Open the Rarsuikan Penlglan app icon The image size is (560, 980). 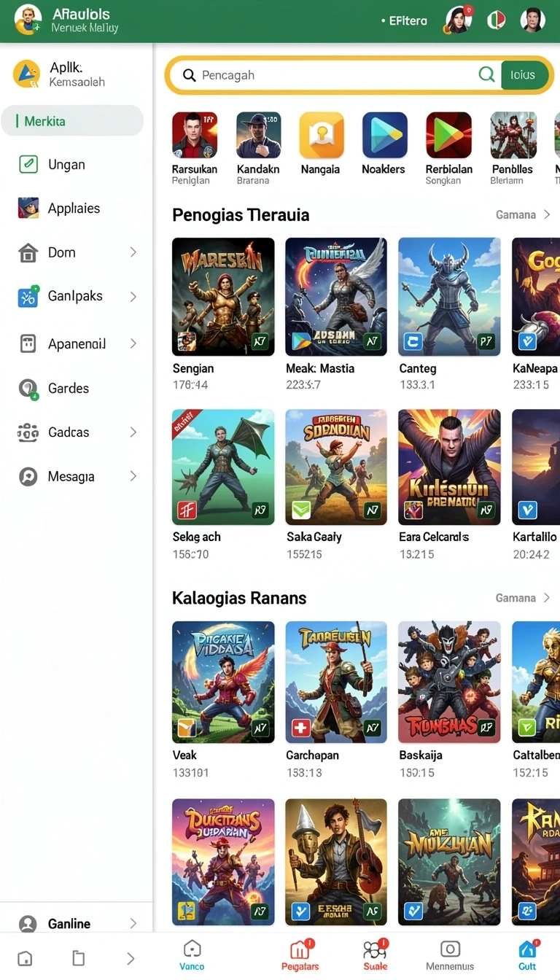[195, 135]
